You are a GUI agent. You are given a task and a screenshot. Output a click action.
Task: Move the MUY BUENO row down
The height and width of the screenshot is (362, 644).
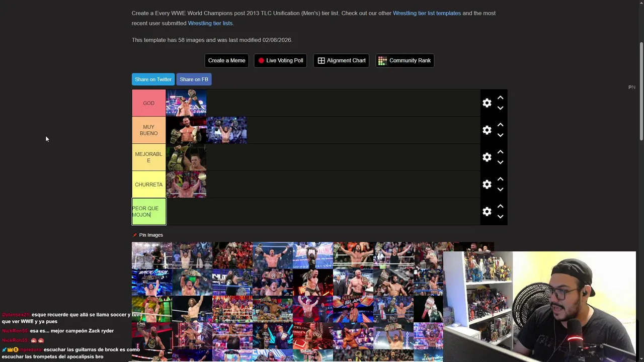pos(500,135)
